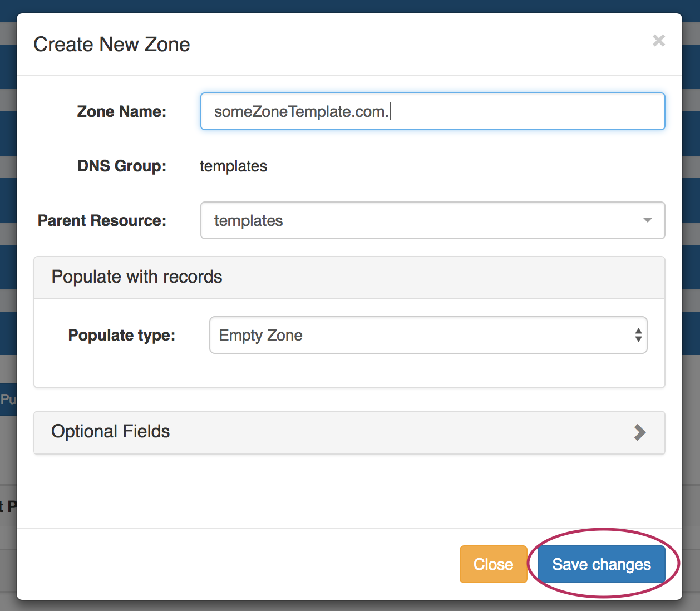Click the Zone Name text field

[x=432, y=111]
